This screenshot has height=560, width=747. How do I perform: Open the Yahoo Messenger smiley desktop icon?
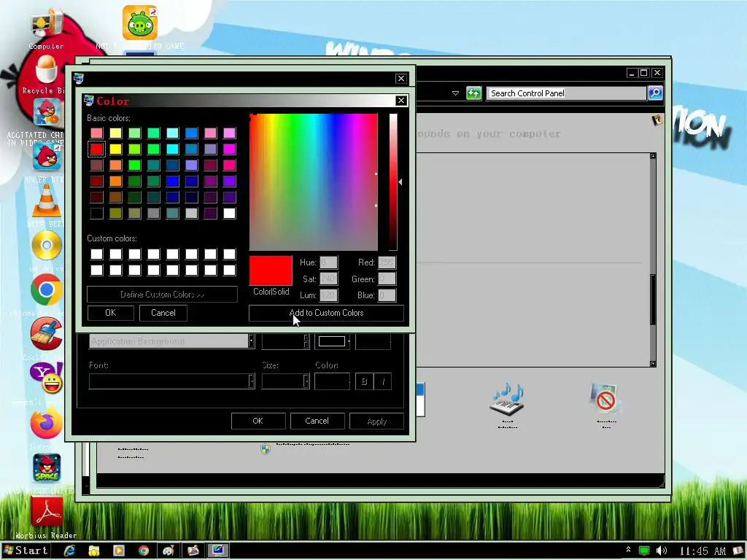pos(46,378)
